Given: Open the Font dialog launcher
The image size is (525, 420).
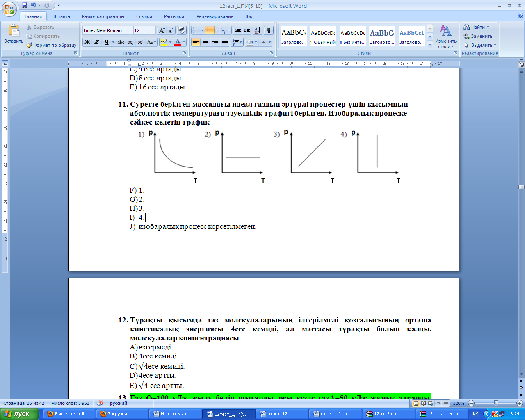Looking at the screenshot, I should pyautogui.click(x=185, y=53).
